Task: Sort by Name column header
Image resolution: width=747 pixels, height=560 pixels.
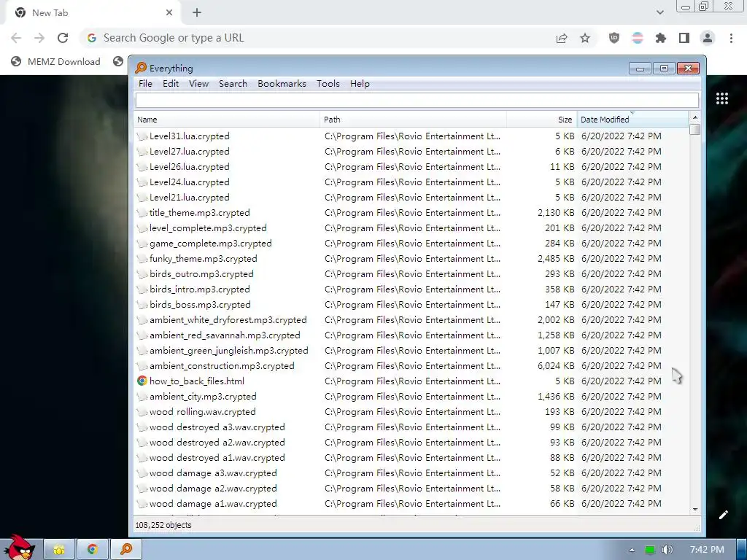Action: pyautogui.click(x=227, y=120)
